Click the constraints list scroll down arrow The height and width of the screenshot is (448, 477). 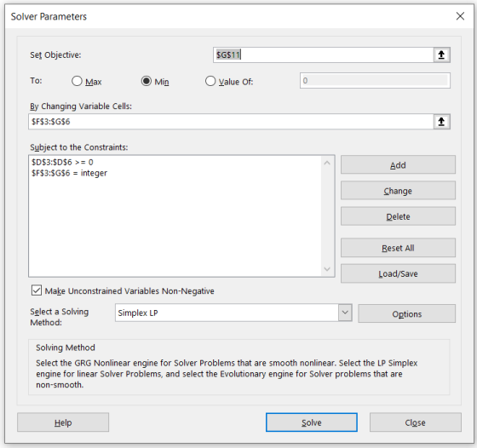click(327, 269)
